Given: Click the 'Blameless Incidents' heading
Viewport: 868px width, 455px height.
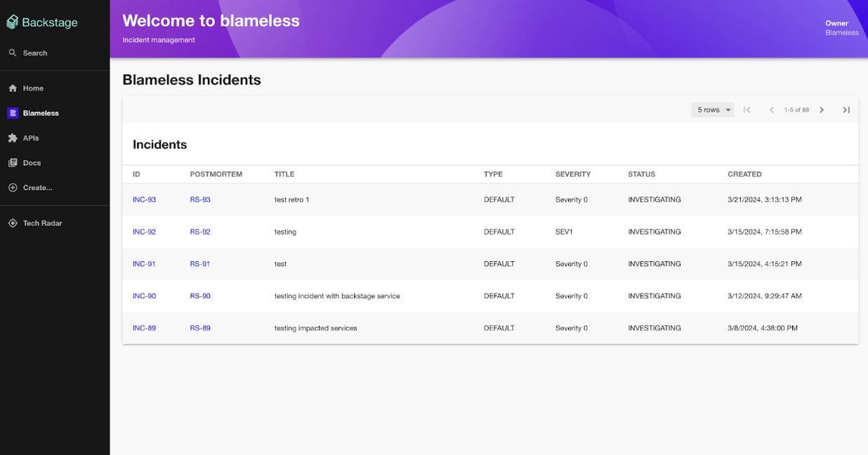Looking at the screenshot, I should click(192, 80).
